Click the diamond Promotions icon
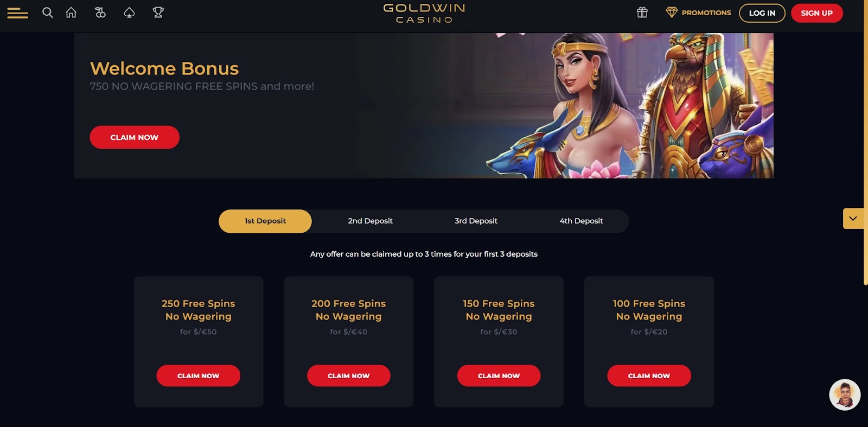This screenshot has width=868, height=427. tap(672, 12)
